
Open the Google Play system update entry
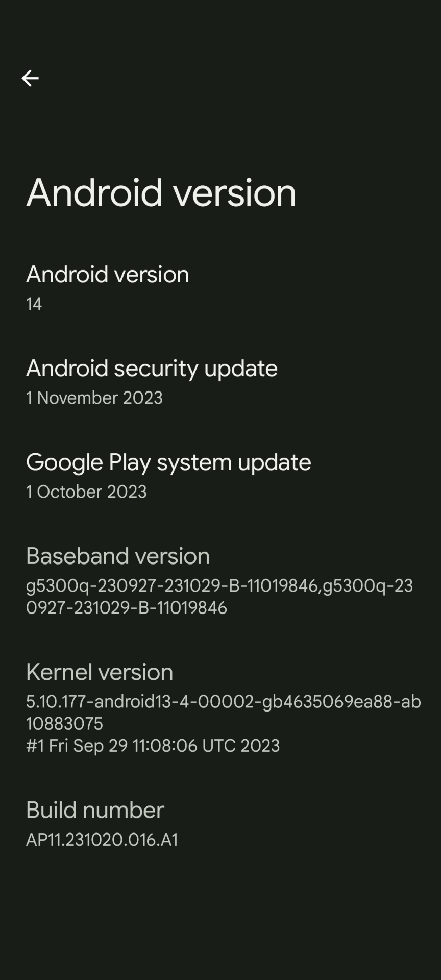coord(220,475)
